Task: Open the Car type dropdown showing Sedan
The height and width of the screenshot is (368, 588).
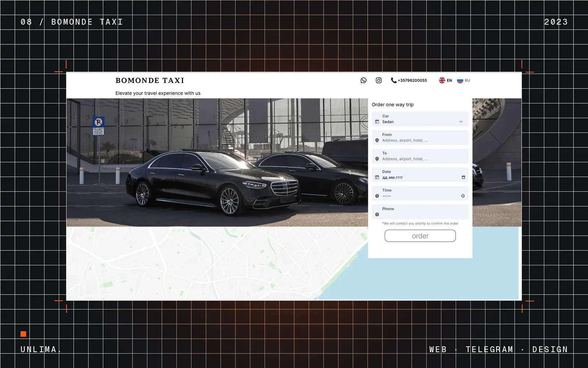Action: pyautogui.click(x=420, y=119)
